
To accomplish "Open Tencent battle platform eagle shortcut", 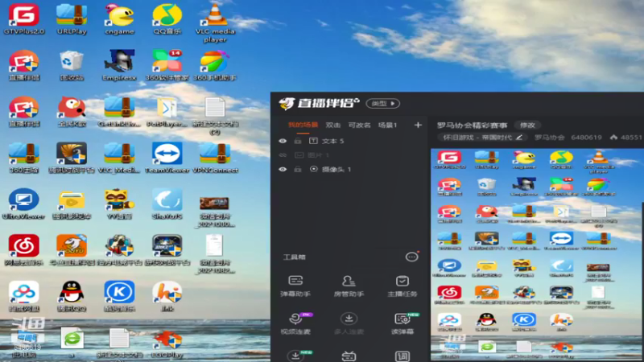I will click(72, 158).
